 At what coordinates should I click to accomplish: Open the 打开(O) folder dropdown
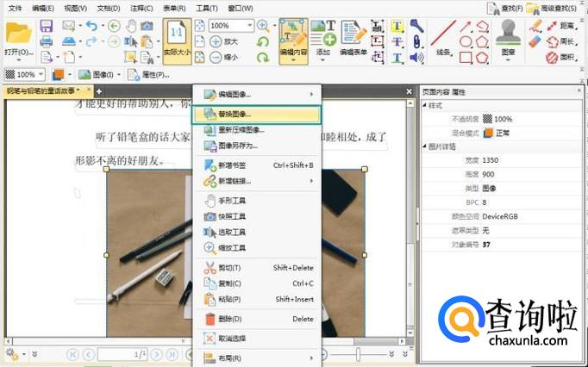click(x=19, y=59)
